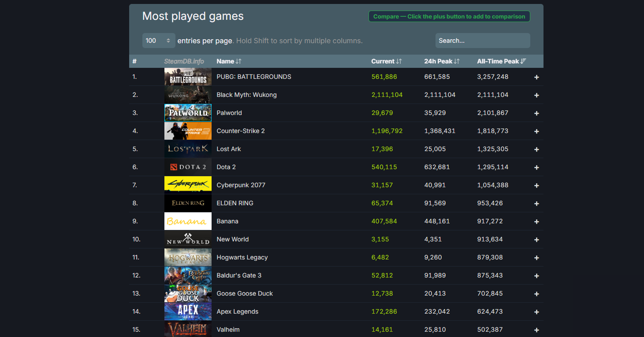Sort by the rank number column
Image resolution: width=644 pixels, height=337 pixels.
point(134,61)
